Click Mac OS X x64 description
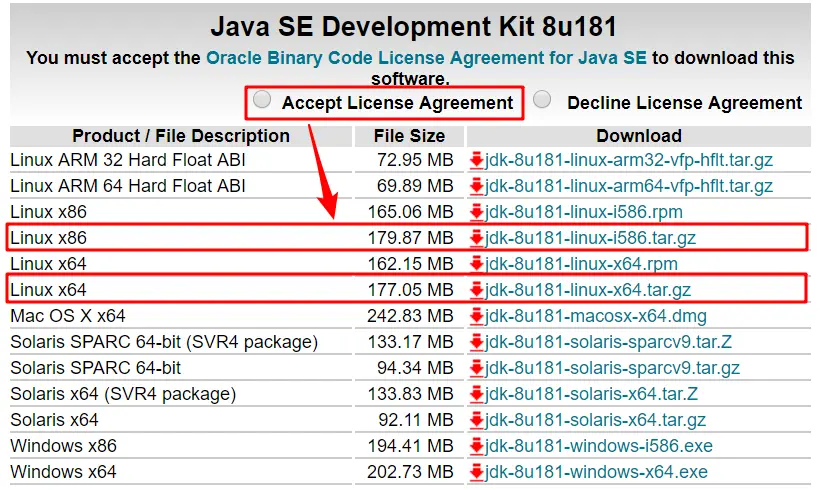Viewport: 822px width, 490px height. (x=68, y=316)
